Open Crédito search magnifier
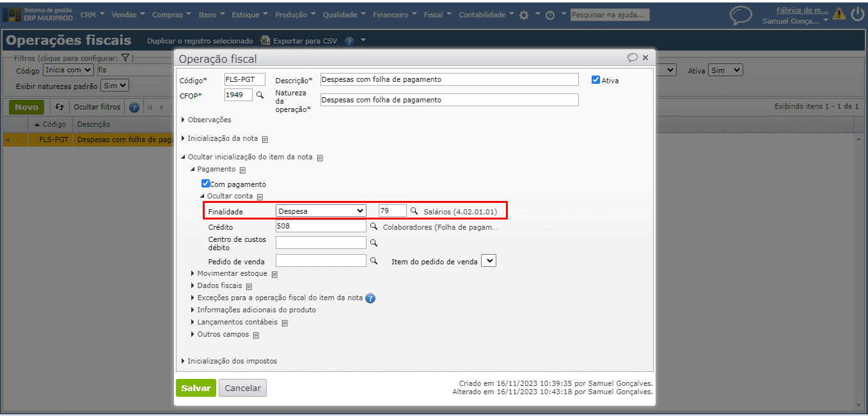 tap(374, 227)
